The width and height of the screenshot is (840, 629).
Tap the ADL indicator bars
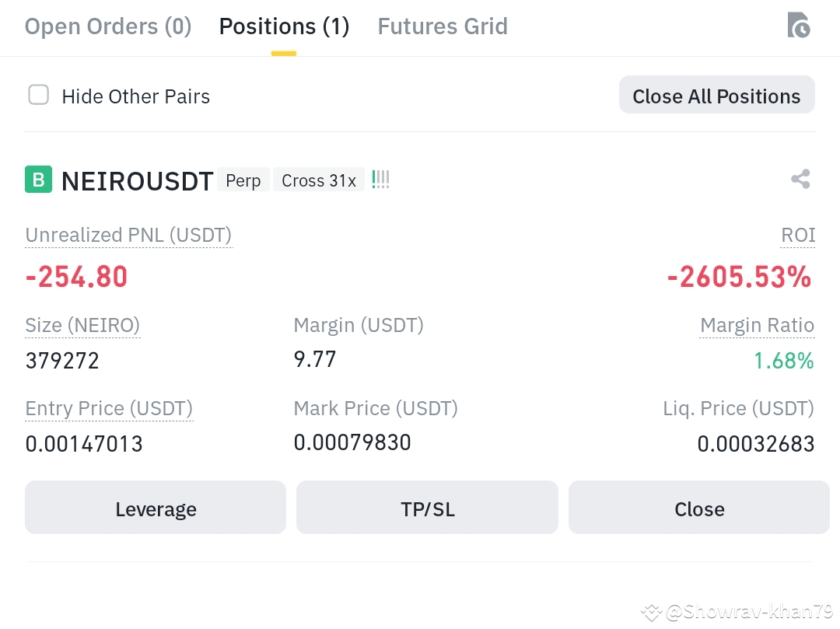pyautogui.click(x=380, y=180)
